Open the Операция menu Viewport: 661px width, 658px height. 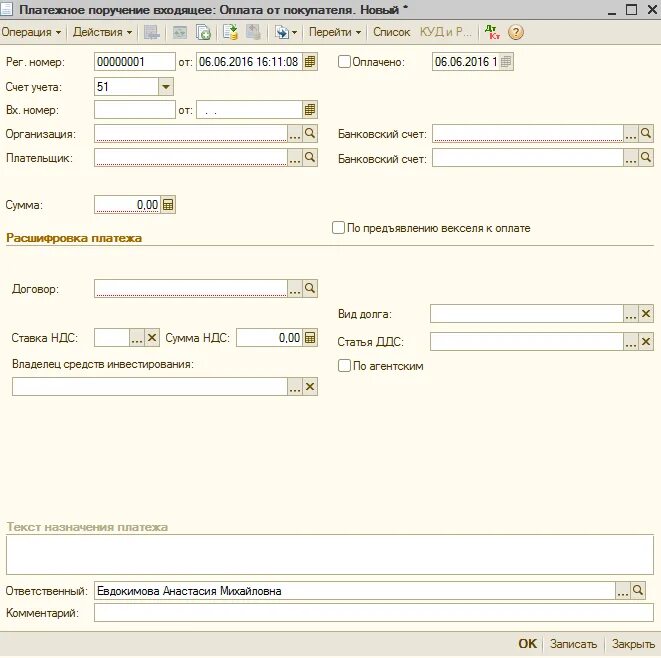tap(31, 32)
